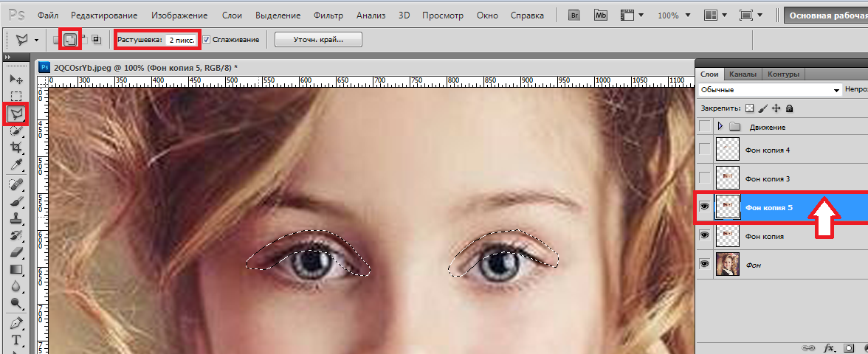Select the History Brush tool
868x354 pixels.
pos(16,235)
